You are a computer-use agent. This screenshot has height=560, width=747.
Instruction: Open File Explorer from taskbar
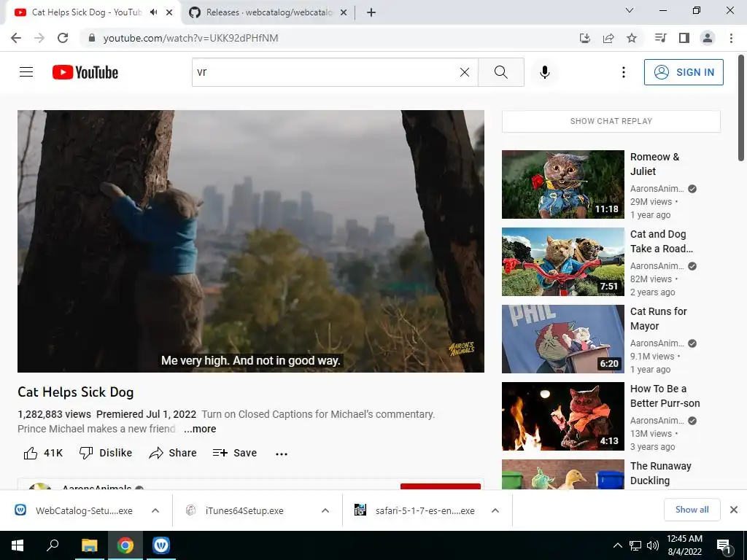point(89,545)
